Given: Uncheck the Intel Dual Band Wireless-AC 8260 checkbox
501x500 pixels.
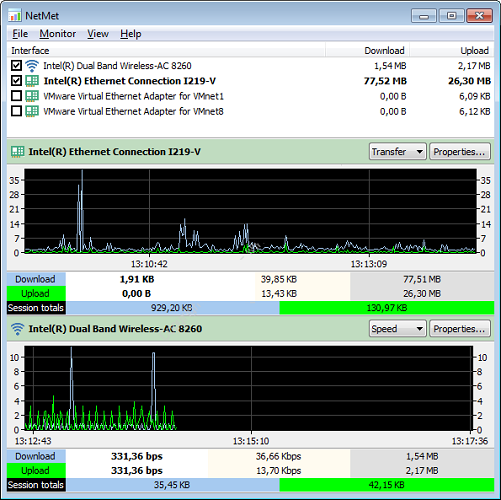Looking at the screenshot, I should pos(16,65).
